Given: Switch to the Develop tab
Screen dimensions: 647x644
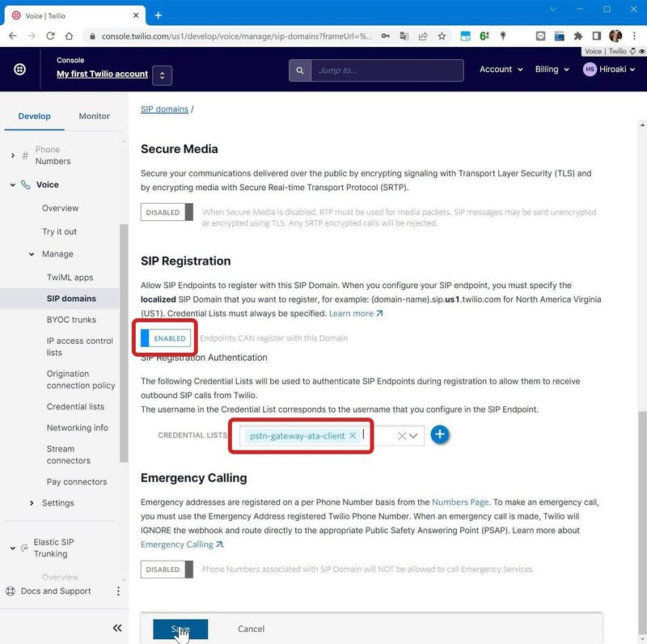Looking at the screenshot, I should point(34,116).
